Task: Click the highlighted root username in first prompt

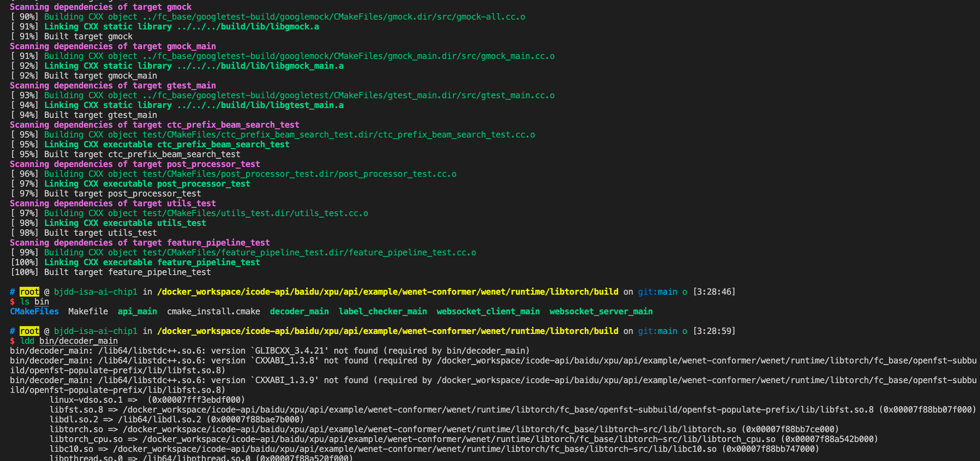Action: point(29,292)
